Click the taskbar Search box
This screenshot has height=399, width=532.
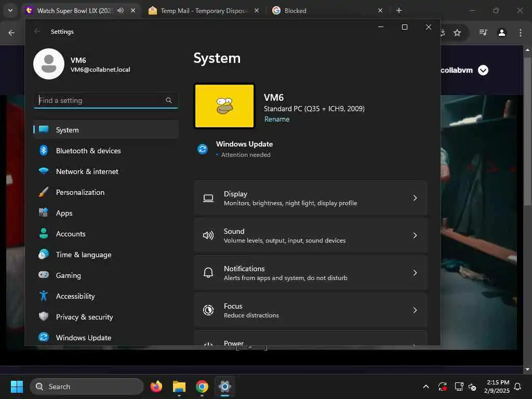pos(87,387)
